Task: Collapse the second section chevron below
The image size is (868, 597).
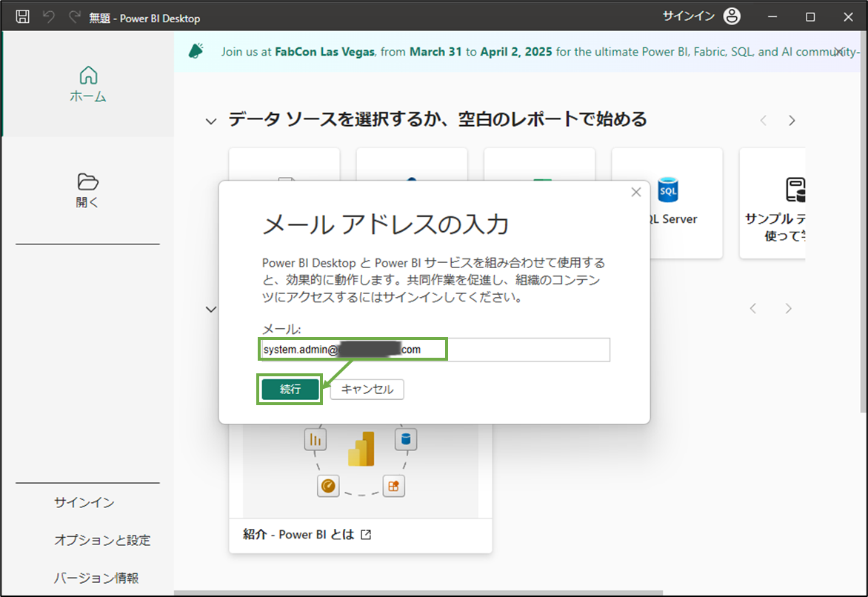Action: 211,309
